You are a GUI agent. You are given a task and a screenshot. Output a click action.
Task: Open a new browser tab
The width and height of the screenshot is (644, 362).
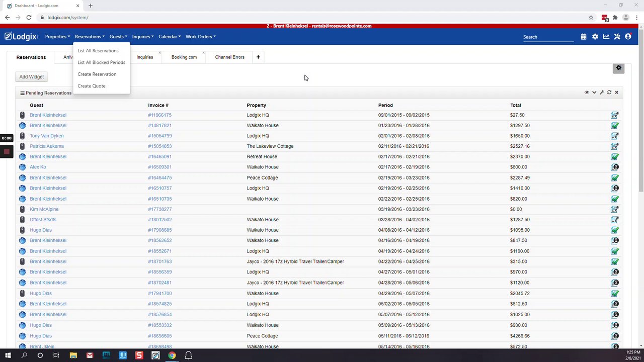[91, 6]
